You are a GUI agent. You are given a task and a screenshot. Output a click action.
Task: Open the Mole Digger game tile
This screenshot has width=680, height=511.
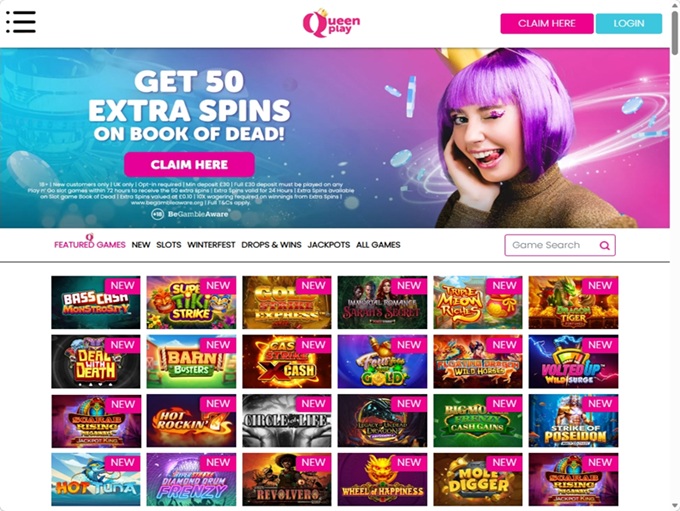pyautogui.click(x=478, y=480)
